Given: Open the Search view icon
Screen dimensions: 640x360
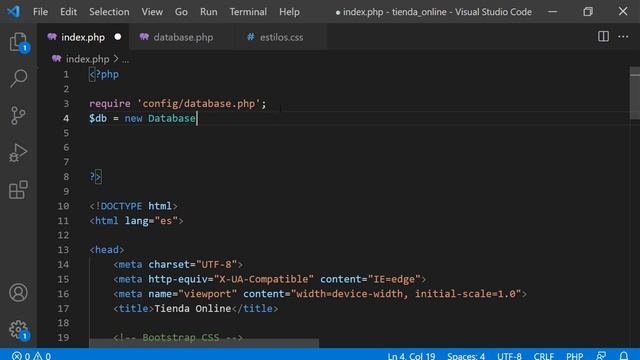Looking at the screenshot, I should click(18, 78).
